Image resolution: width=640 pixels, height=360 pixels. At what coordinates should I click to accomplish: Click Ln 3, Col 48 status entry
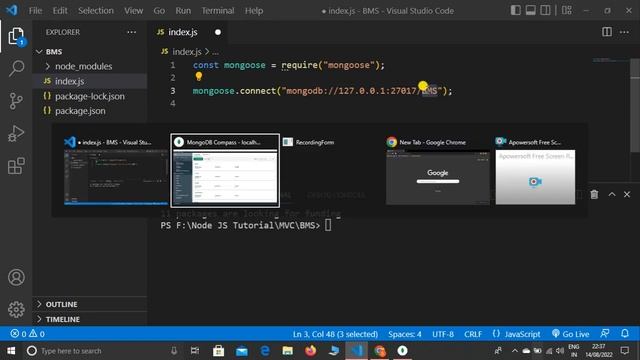pos(335,334)
